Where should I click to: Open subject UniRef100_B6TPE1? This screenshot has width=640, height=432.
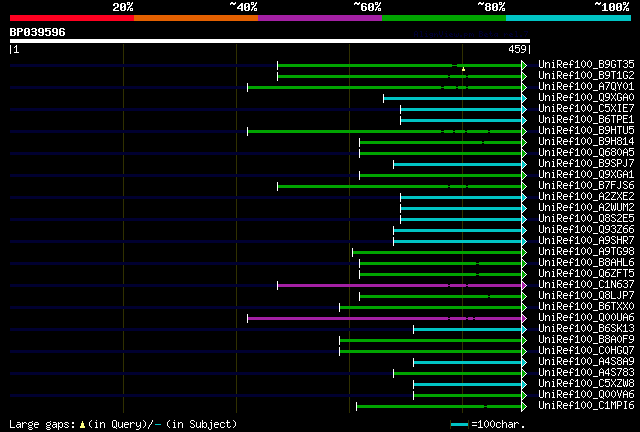586,119
